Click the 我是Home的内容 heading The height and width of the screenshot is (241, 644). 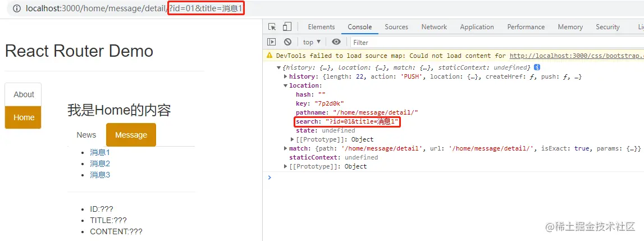(x=119, y=110)
